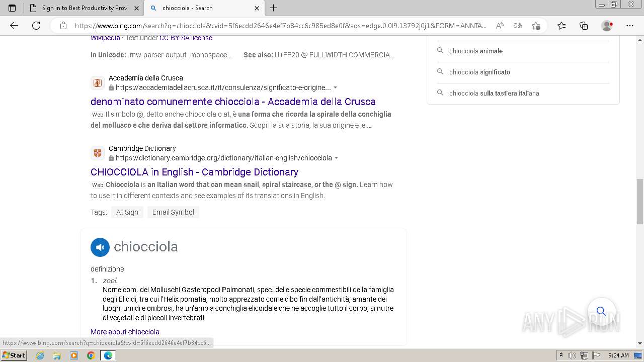Screen dimensions: 644x362
Task: Open a new browser tab
Action: pos(274,8)
